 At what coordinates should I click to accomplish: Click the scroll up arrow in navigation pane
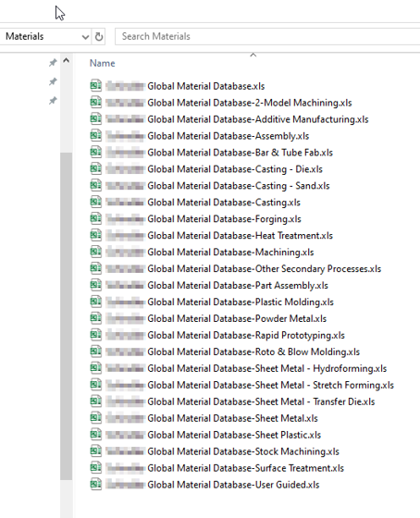click(66, 60)
